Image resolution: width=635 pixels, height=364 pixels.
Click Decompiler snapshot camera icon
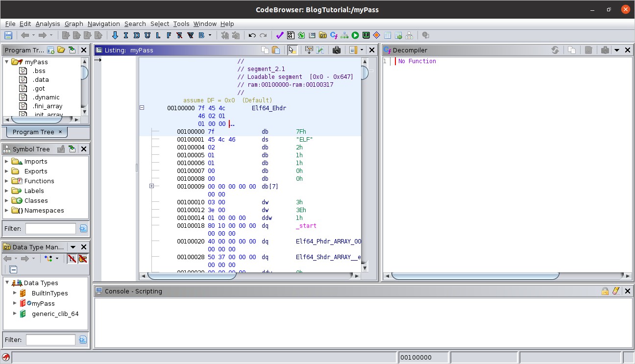pos(605,50)
